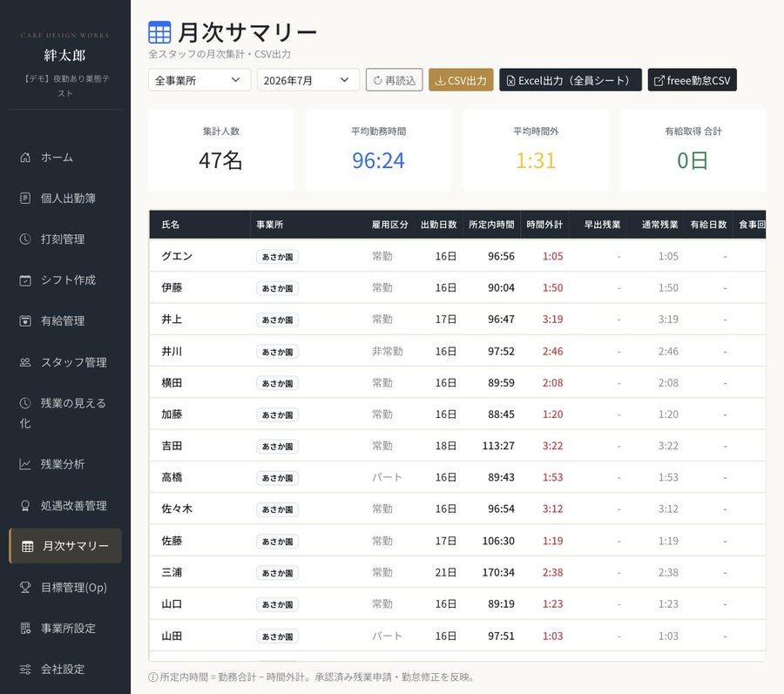Click 113:27 in 吉田 row
This screenshot has width=784, height=694.
498,446
